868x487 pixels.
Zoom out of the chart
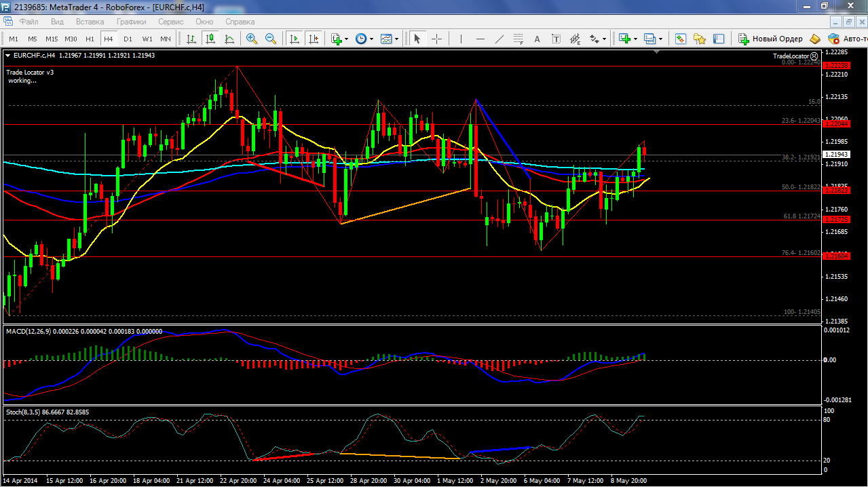pyautogui.click(x=271, y=39)
